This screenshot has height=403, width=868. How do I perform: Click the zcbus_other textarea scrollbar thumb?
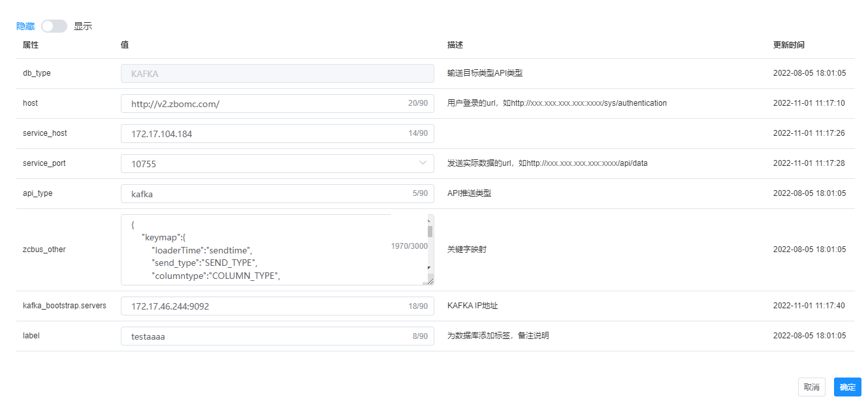pyautogui.click(x=430, y=231)
